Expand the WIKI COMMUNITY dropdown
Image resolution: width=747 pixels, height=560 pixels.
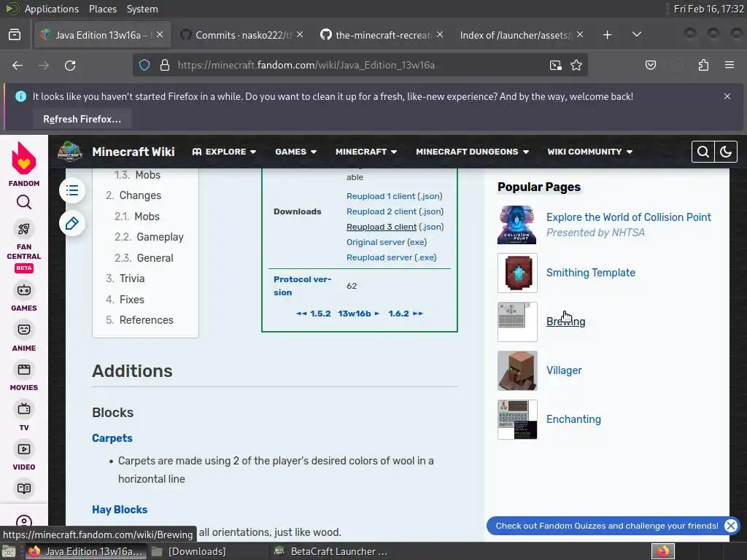[x=589, y=152]
